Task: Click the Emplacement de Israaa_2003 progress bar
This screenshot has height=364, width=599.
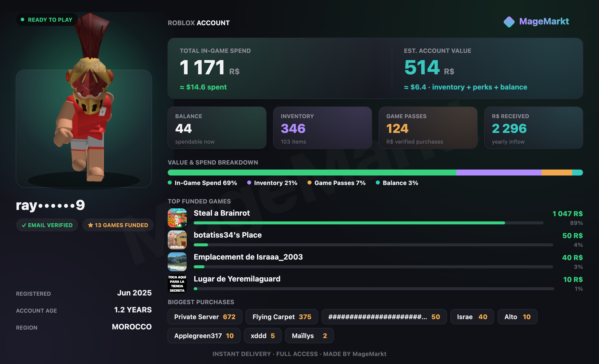Action: tap(373, 267)
